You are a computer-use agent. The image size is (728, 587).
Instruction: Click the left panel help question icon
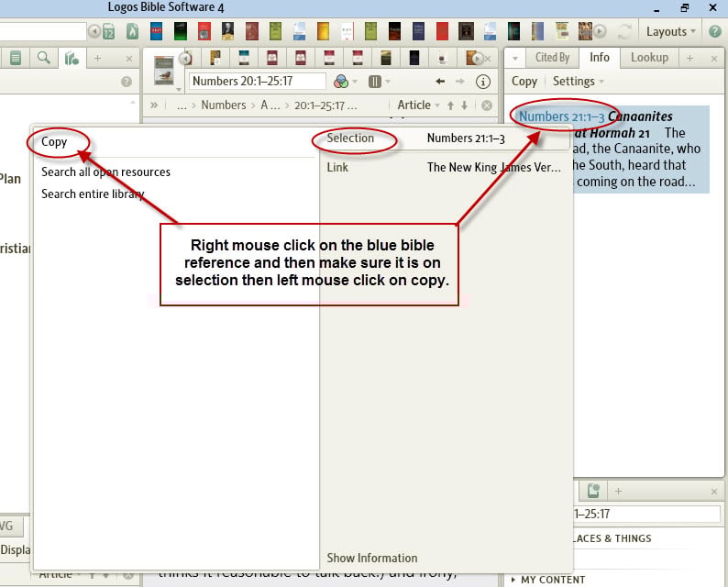coord(127,82)
